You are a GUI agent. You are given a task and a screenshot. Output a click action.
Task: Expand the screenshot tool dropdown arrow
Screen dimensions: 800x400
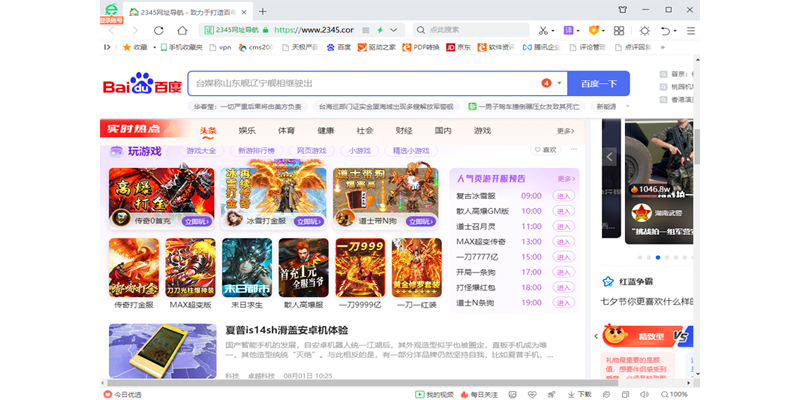point(553,31)
